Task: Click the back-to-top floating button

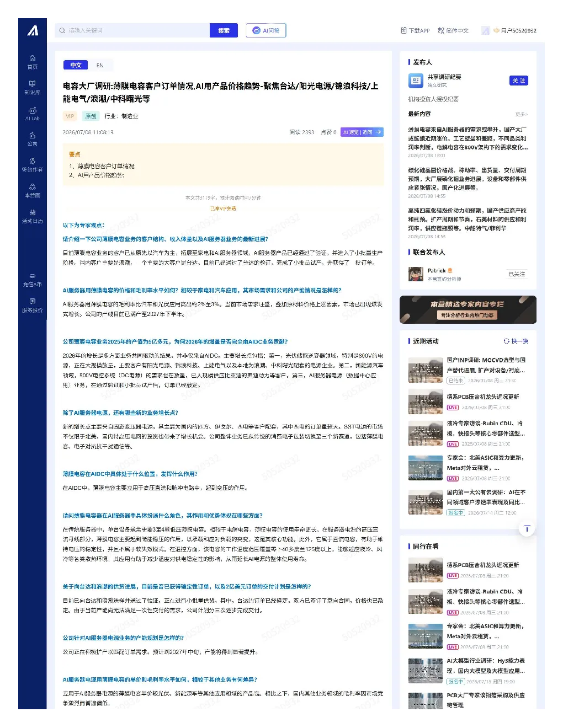Action: point(527,529)
